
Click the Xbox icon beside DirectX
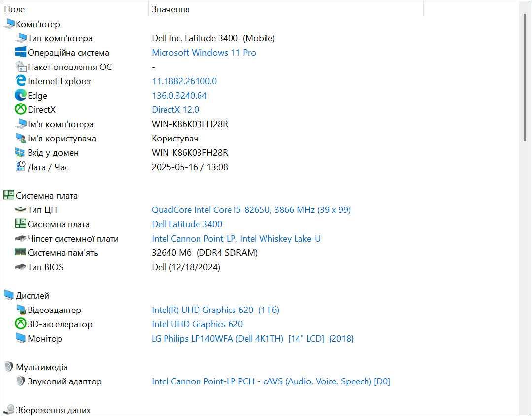pos(21,109)
